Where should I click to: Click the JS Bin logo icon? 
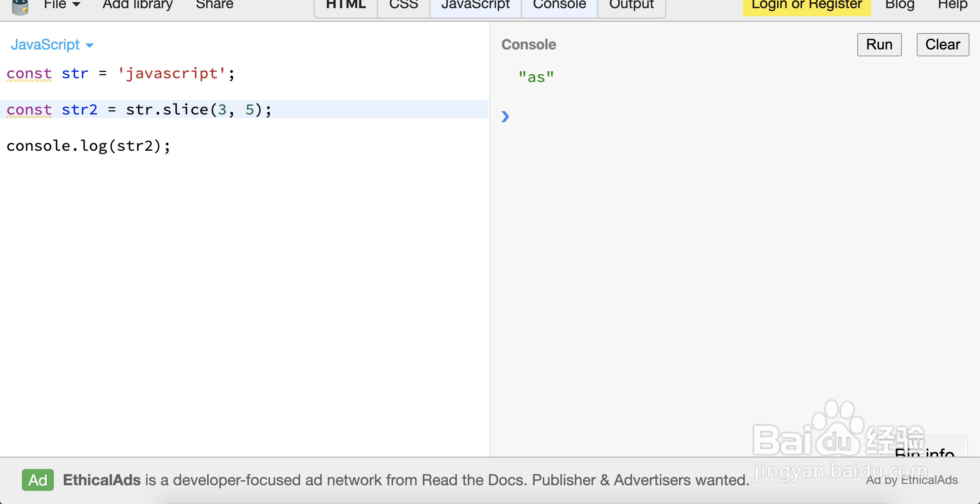[x=20, y=7]
